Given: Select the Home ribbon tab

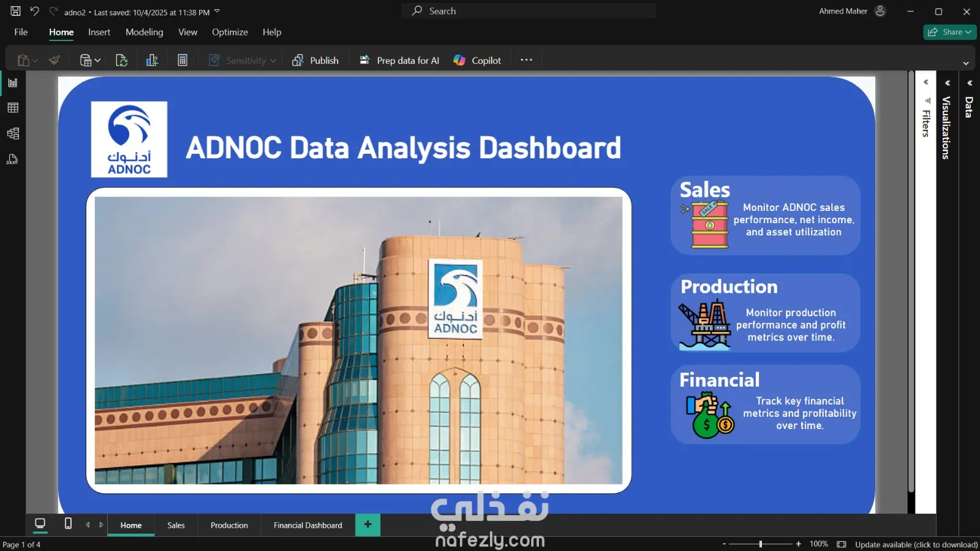Looking at the screenshot, I should (x=61, y=32).
